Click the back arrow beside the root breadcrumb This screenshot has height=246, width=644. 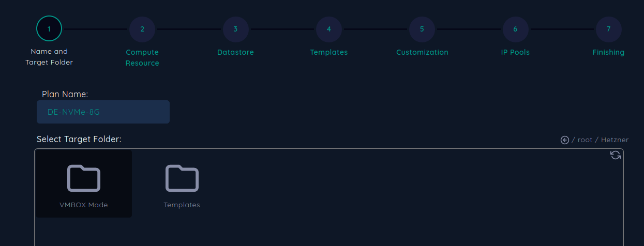pos(565,140)
